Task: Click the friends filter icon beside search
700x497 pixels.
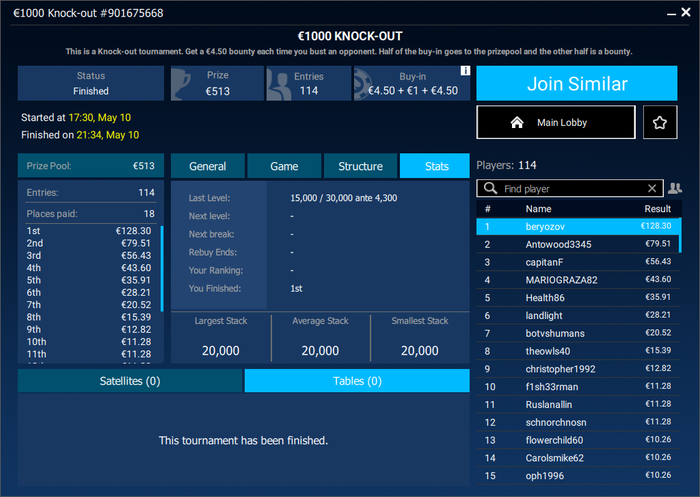Action: [675, 188]
